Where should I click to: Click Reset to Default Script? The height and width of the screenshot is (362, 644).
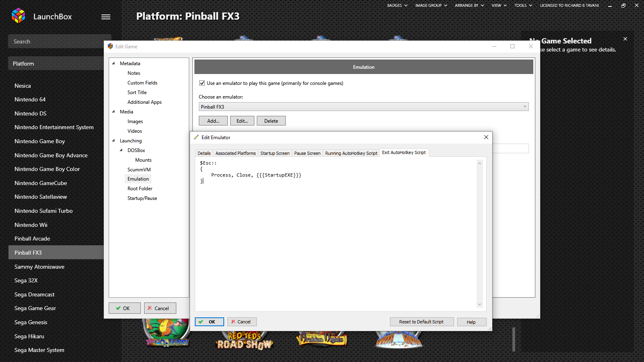pyautogui.click(x=421, y=322)
